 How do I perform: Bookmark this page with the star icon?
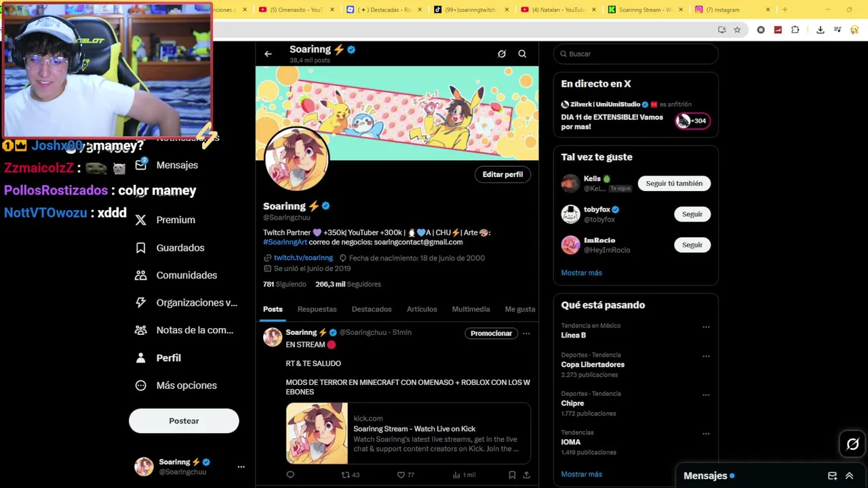[737, 30]
